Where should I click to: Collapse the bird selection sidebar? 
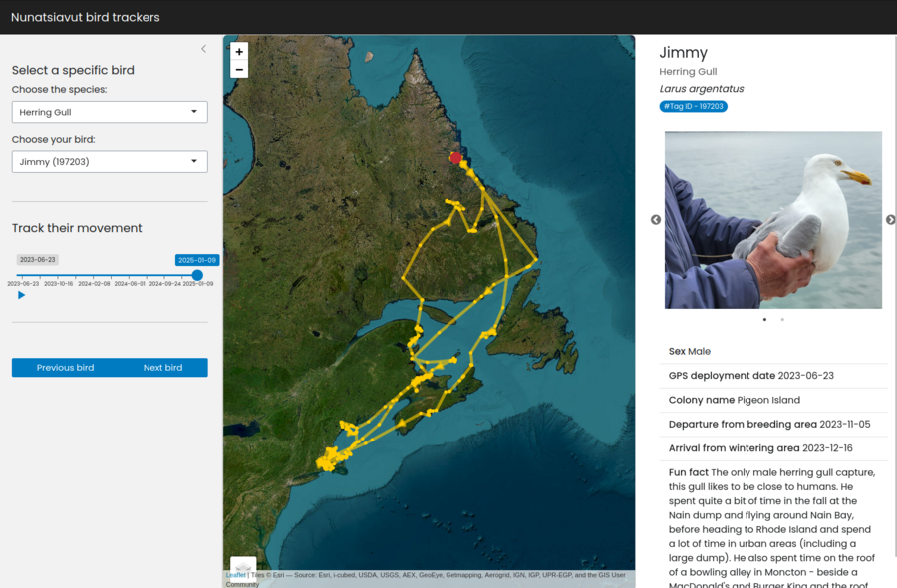click(203, 48)
